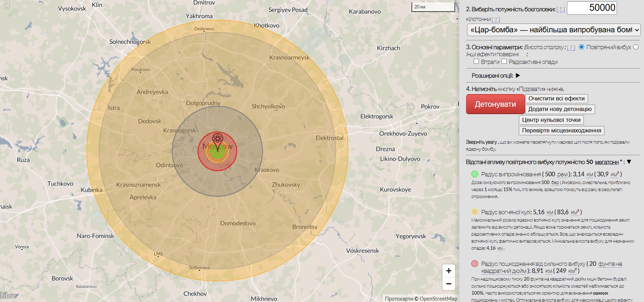This screenshot has height=302, width=644.
Task: Select Повітряний вибух radio option
Action: (x=581, y=47)
